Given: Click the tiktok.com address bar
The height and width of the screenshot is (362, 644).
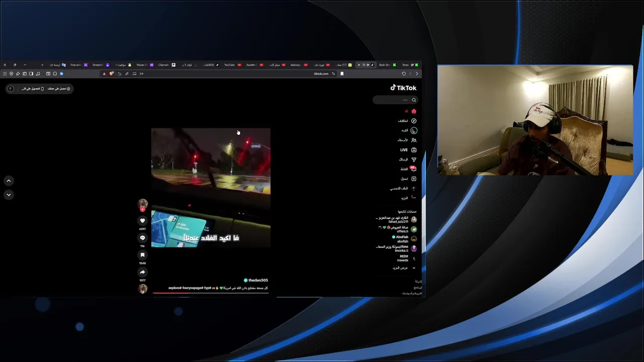Looking at the screenshot, I should click(321, 74).
